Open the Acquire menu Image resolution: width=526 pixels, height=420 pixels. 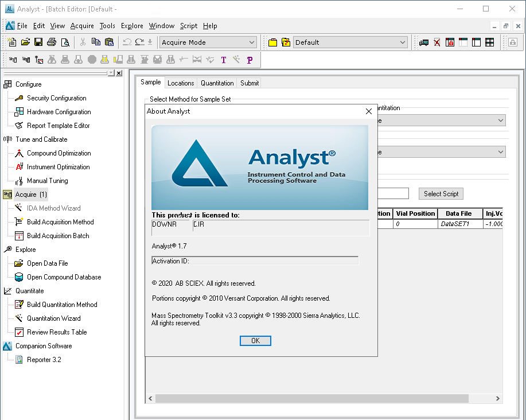(82, 26)
